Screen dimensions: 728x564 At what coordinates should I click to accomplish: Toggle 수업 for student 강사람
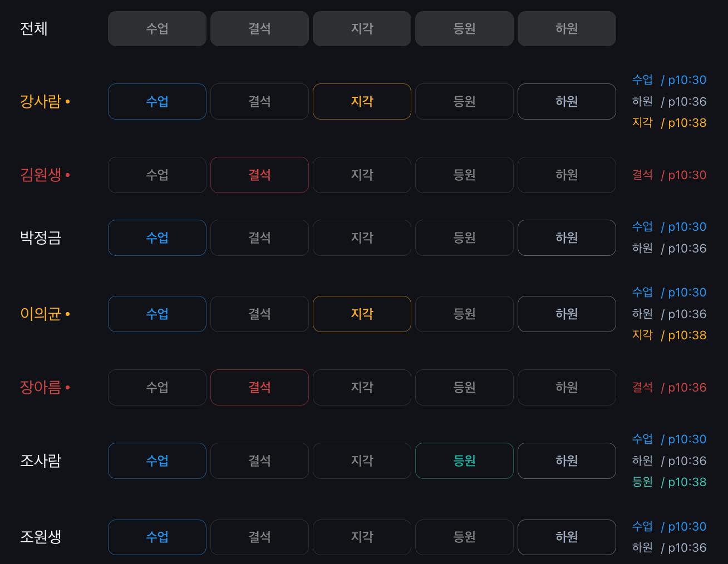pyautogui.click(x=157, y=101)
